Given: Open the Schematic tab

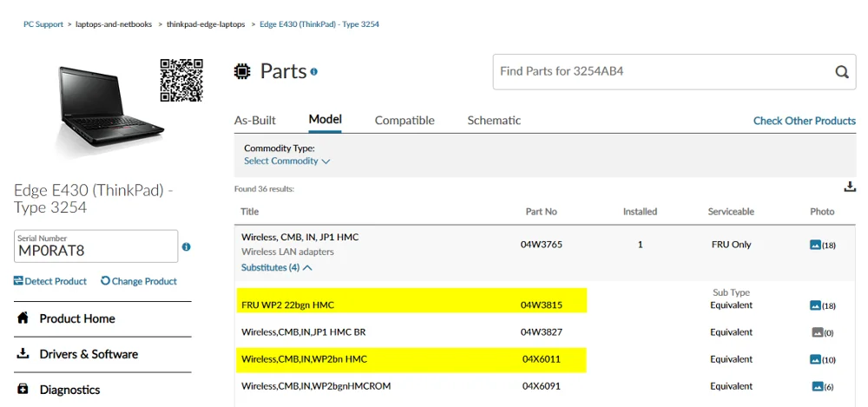Looking at the screenshot, I should point(494,120).
